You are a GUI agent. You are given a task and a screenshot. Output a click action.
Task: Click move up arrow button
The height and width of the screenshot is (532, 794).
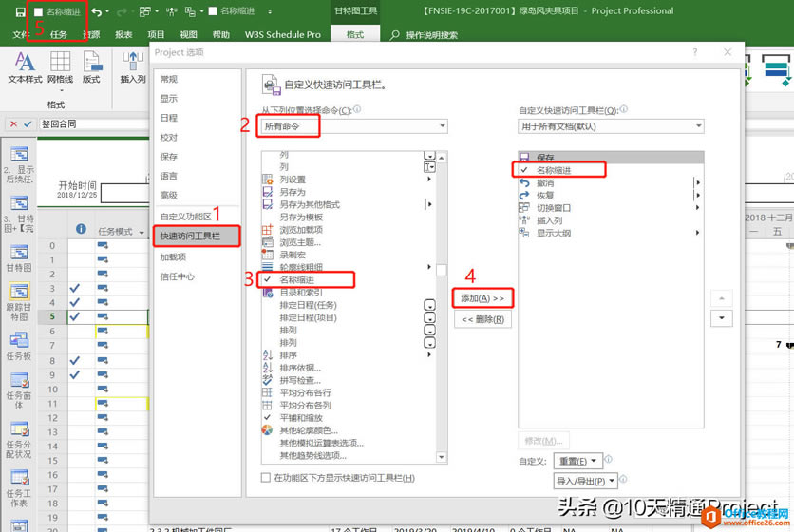(x=722, y=298)
